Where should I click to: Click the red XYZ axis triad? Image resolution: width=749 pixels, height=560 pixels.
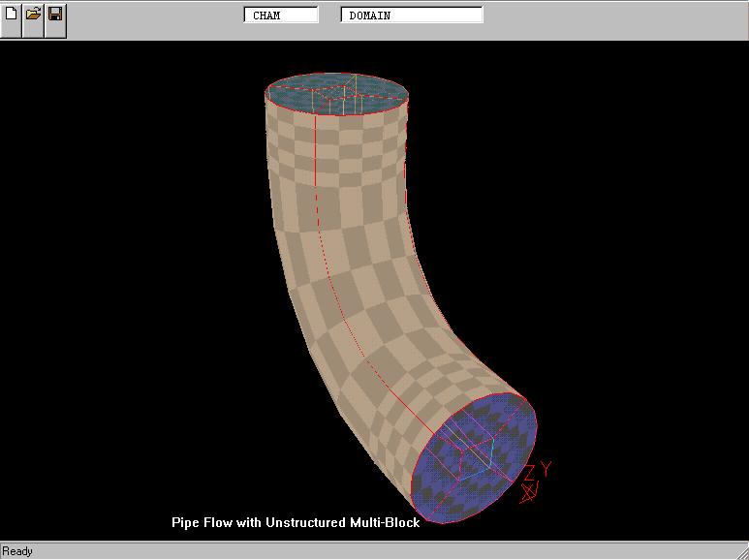pyautogui.click(x=533, y=482)
